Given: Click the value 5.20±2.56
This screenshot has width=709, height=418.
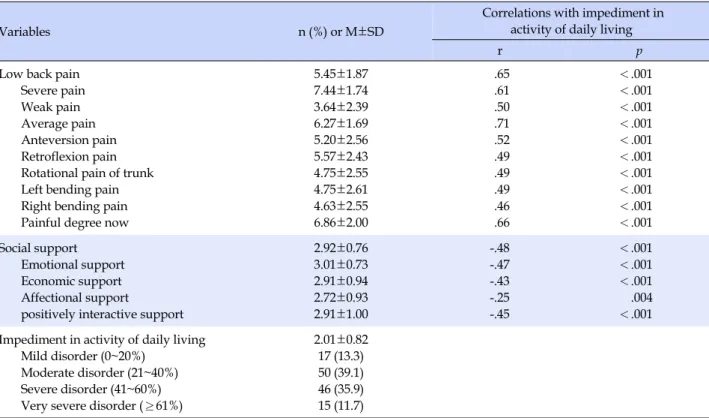Looking at the screenshot, I should coord(341,140).
